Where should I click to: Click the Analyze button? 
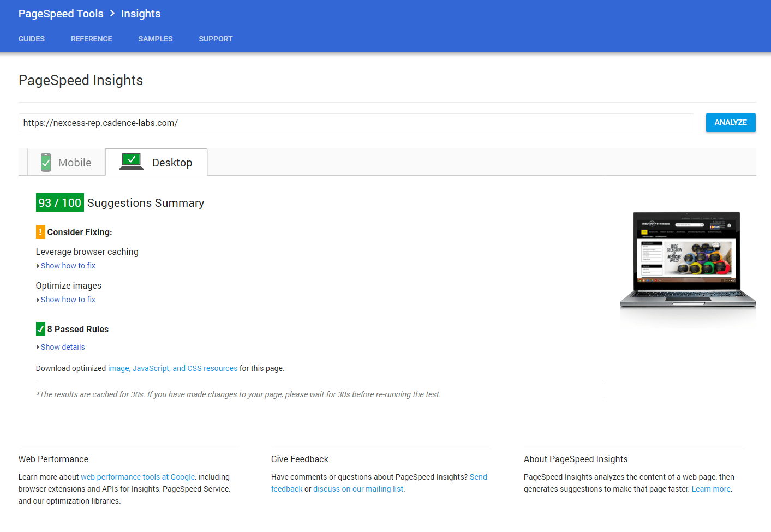click(x=731, y=122)
